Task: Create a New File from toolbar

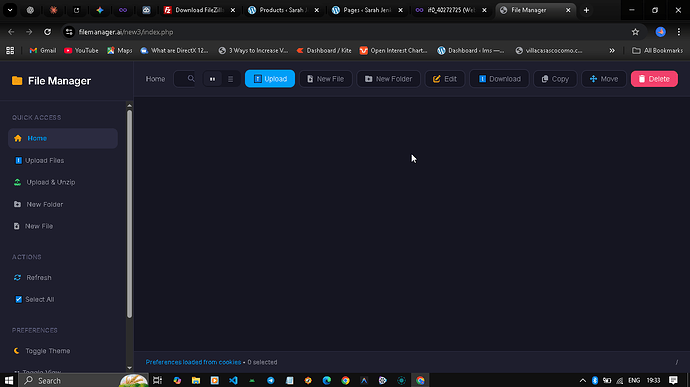Action: click(x=326, y=79)
